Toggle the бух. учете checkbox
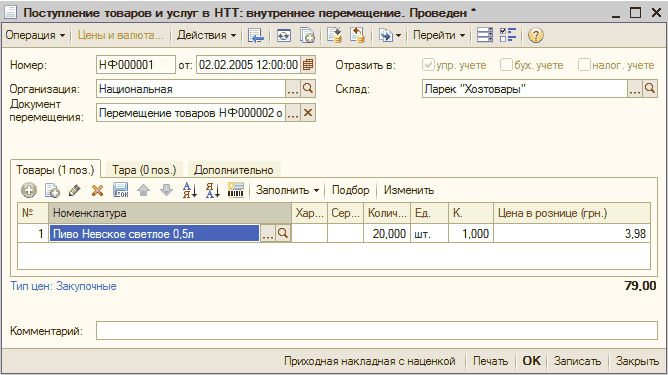668x375 pixels. 506,65
